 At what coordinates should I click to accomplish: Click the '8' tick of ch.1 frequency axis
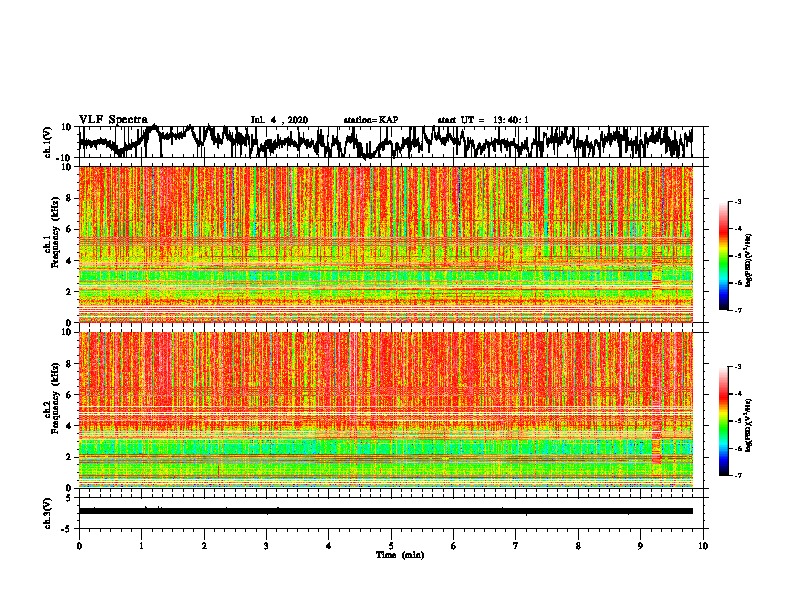click(x=69, y=198)
